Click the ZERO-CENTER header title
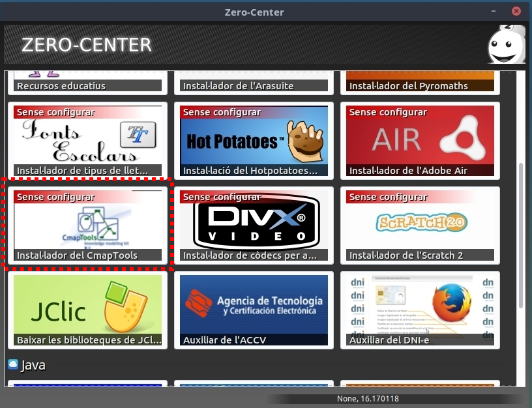This screenshot has width=532, height=408. pyautogui.click(x=86, y=45)
